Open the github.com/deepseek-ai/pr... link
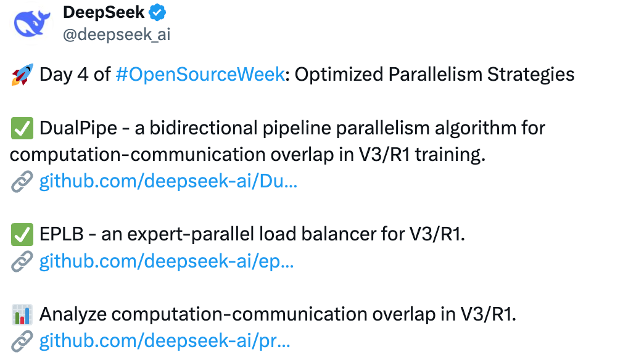644x360 pixels. (x=165, y=341)
